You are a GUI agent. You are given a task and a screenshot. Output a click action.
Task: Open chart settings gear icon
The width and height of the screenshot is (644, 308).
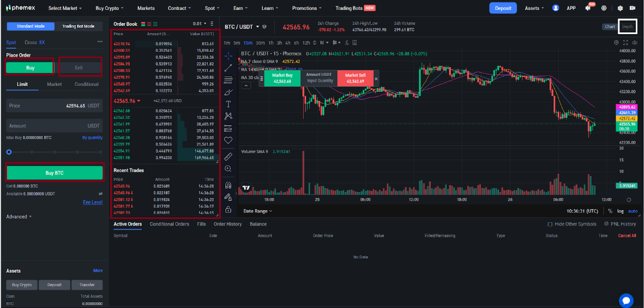click(616, 42)
